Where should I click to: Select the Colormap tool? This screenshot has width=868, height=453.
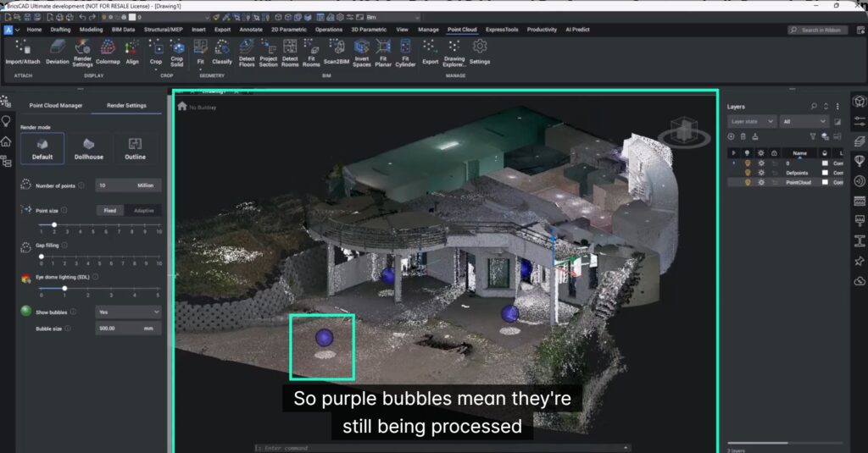pos(108,53)
